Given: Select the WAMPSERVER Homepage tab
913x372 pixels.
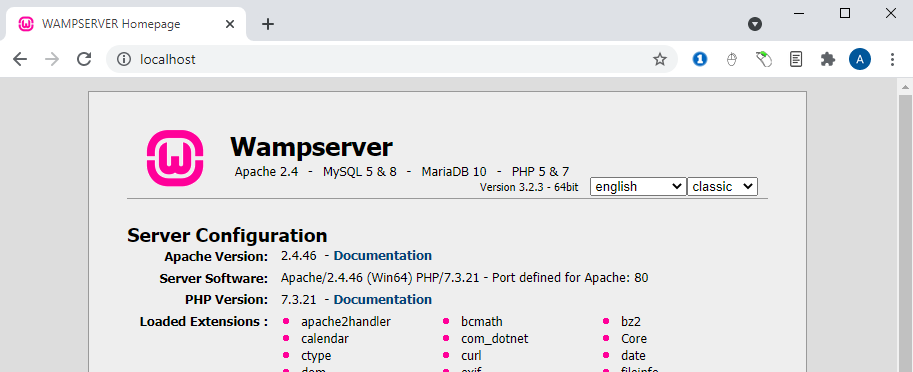Looking at the screenshot, I should pyautogui.click(x=126, y=24).
